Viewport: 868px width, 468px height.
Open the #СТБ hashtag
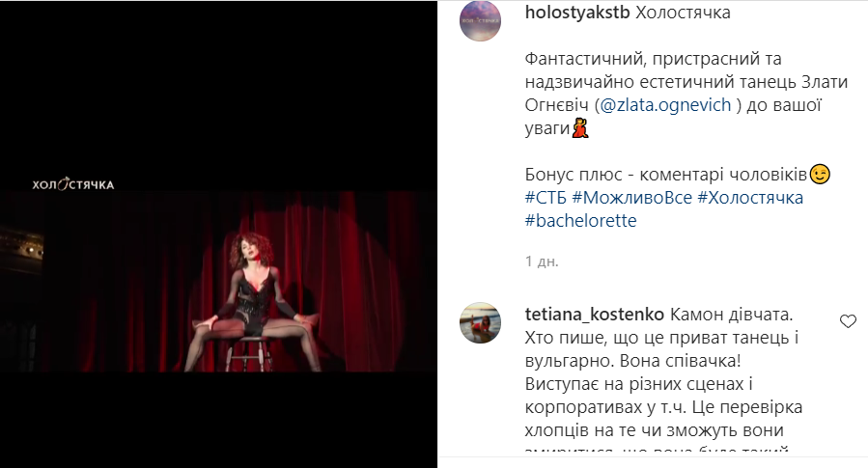point(546,198)
